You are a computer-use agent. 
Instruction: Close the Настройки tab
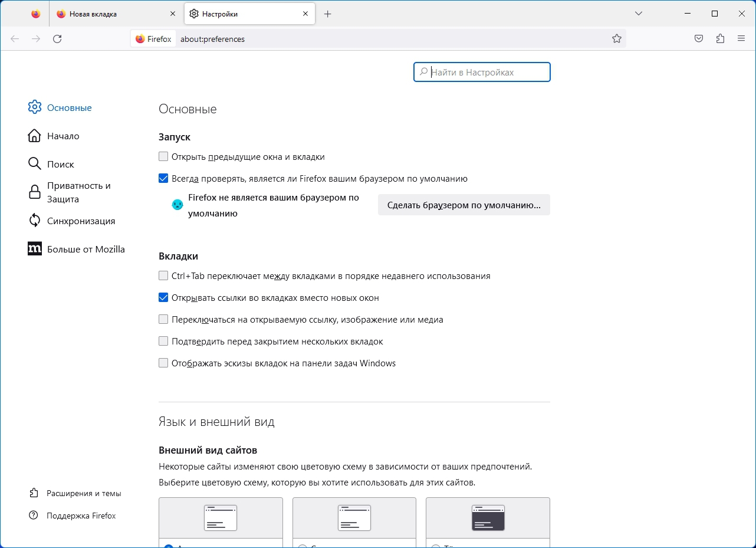[x=305, y=14]
